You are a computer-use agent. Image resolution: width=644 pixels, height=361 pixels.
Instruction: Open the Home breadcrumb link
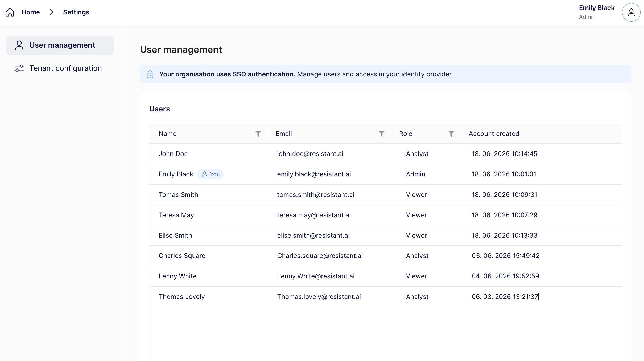30,12
